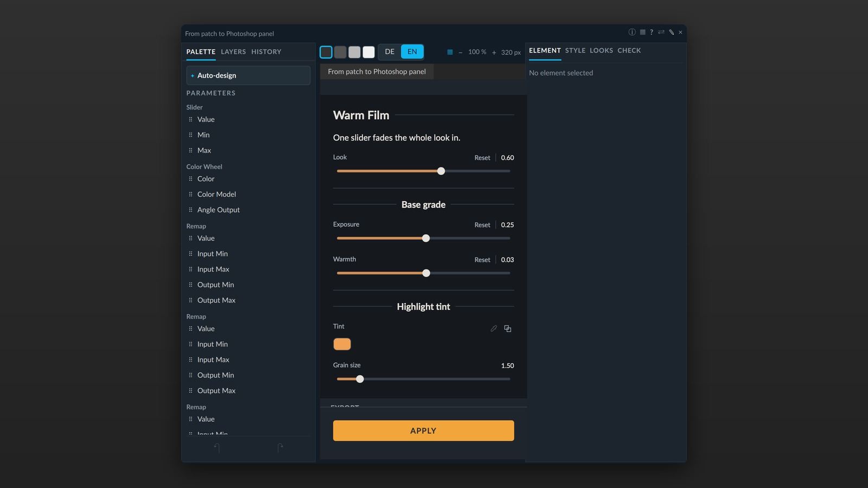Screen dimensions: 868x488
Task: Select the white theme swatch
Action: [x=369, y=52]
